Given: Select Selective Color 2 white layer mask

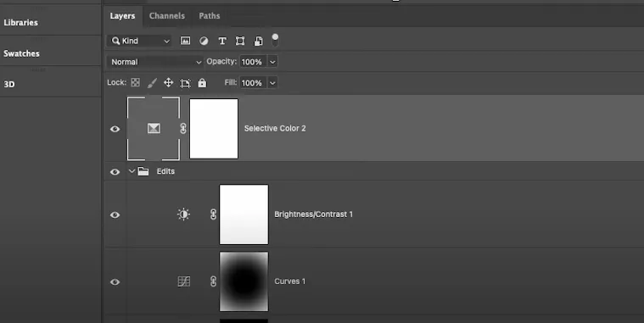Looking at the screenshot, I should point(214,129).
